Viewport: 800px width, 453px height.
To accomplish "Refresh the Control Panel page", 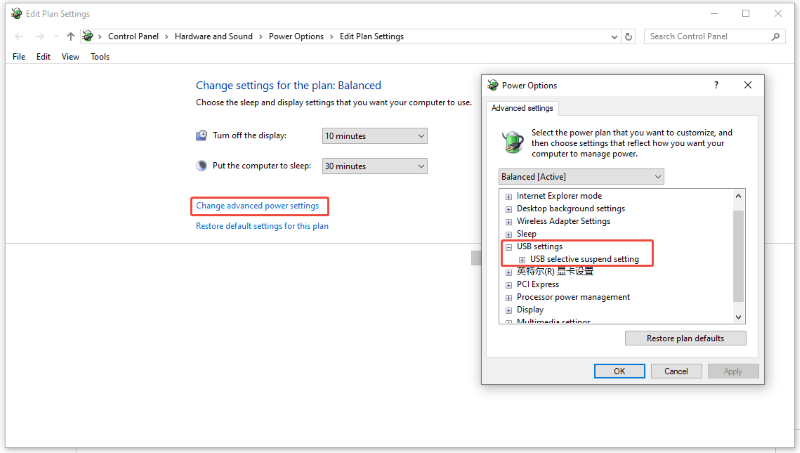I will tap(629, 37).
